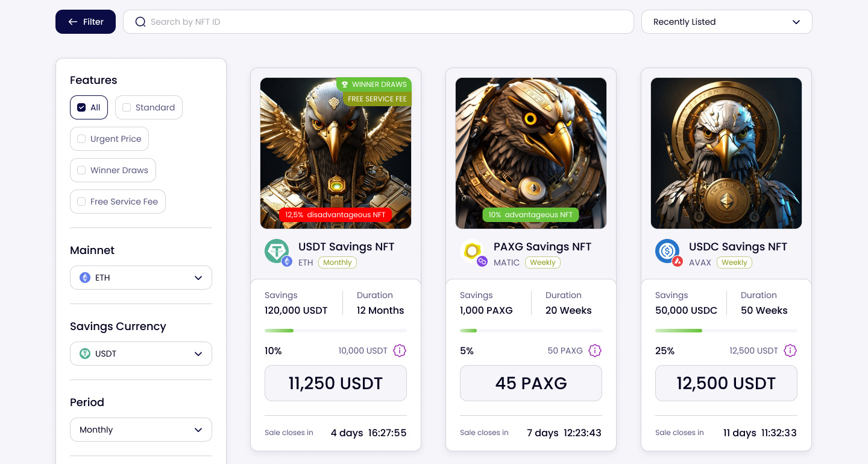868x464 pixels.
Task: Expand the Savings Currency USDT dropdown
Action: pyautogui.click(x=141, y=354)
